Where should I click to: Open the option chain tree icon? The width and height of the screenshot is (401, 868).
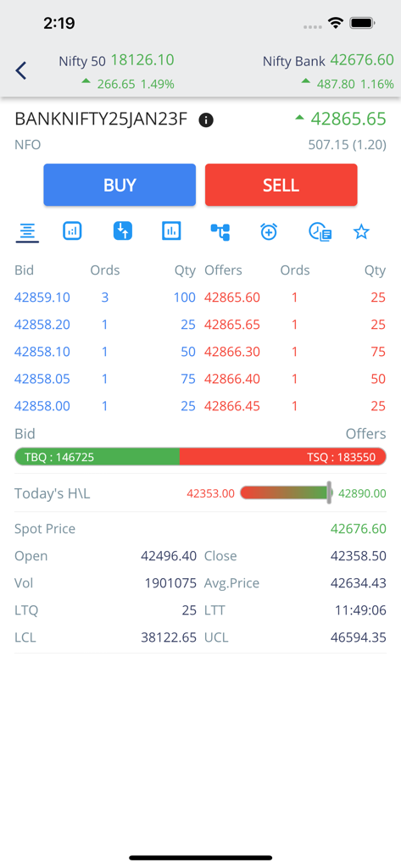(220, 232)
